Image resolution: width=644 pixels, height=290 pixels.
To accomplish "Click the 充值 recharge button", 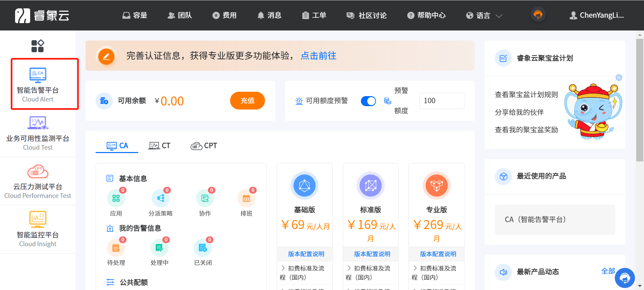I will click(x=247, y=100).
